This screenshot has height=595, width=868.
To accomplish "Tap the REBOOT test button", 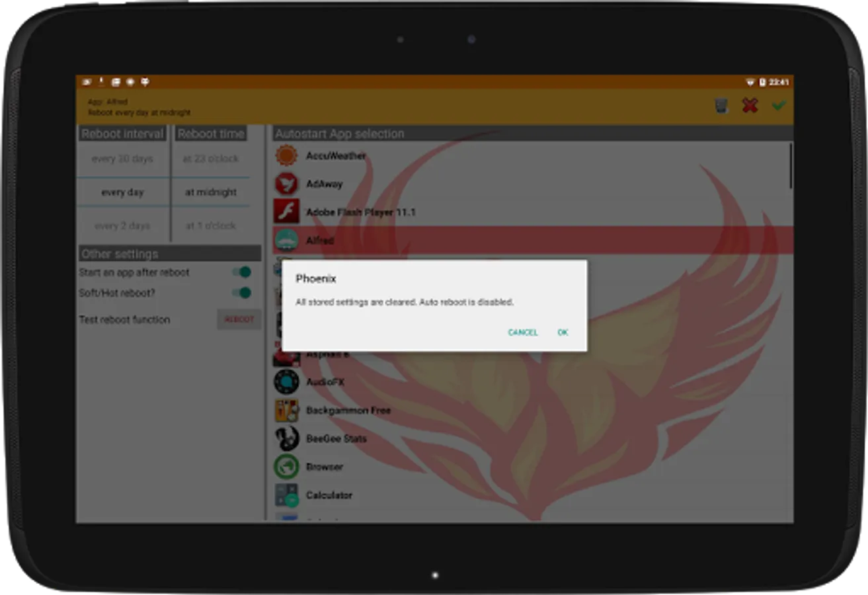I will pyautogui.click(x=239, y=319).
